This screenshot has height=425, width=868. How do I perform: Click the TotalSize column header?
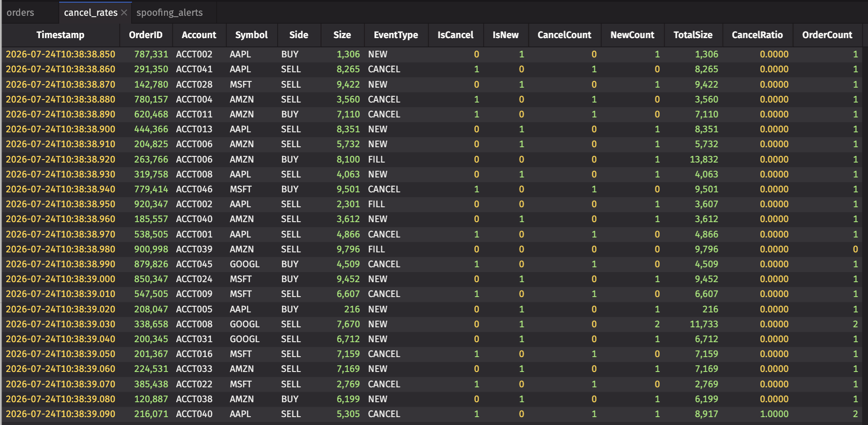coord(693,35)
